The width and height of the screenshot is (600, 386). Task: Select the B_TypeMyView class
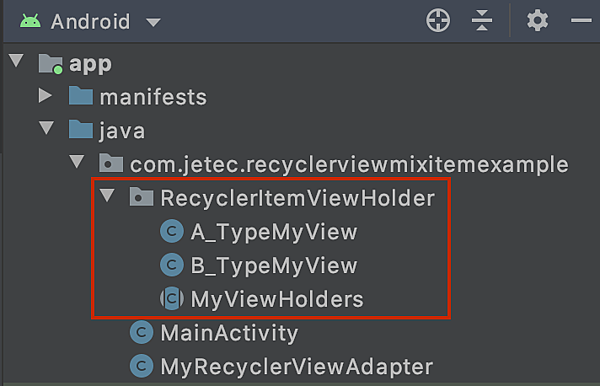pyautogui.click(x=274, y=265)
